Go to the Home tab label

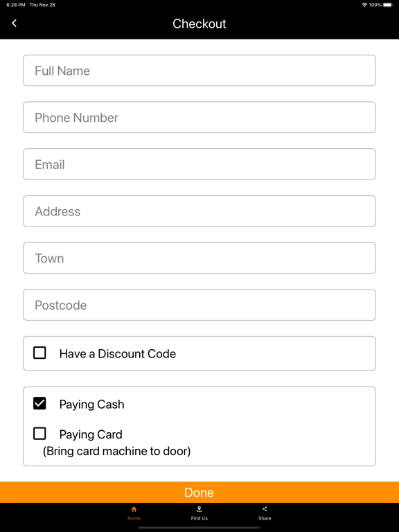[134, 518]
